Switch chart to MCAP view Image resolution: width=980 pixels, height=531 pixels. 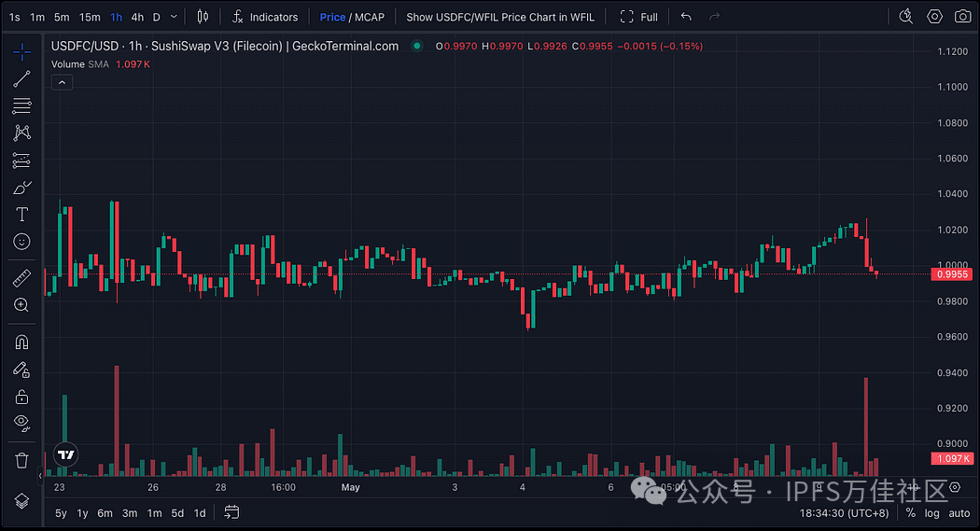(x=370, y=17)
